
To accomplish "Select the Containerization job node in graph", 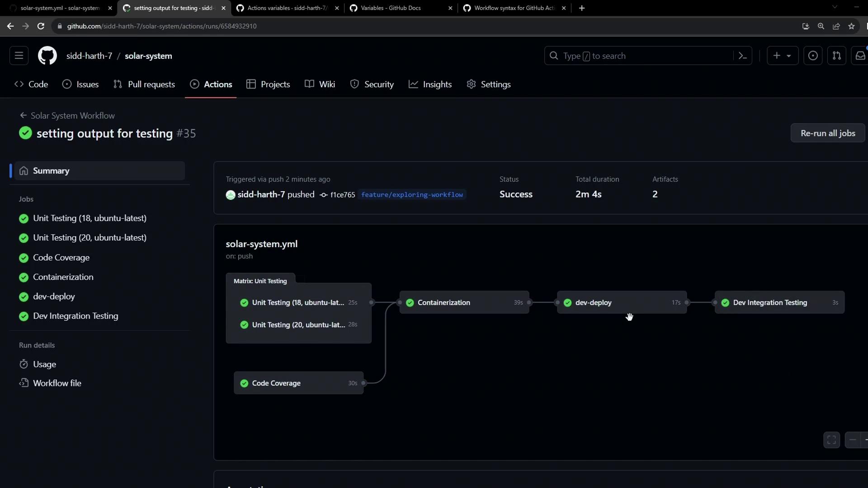I will [464, 302].
